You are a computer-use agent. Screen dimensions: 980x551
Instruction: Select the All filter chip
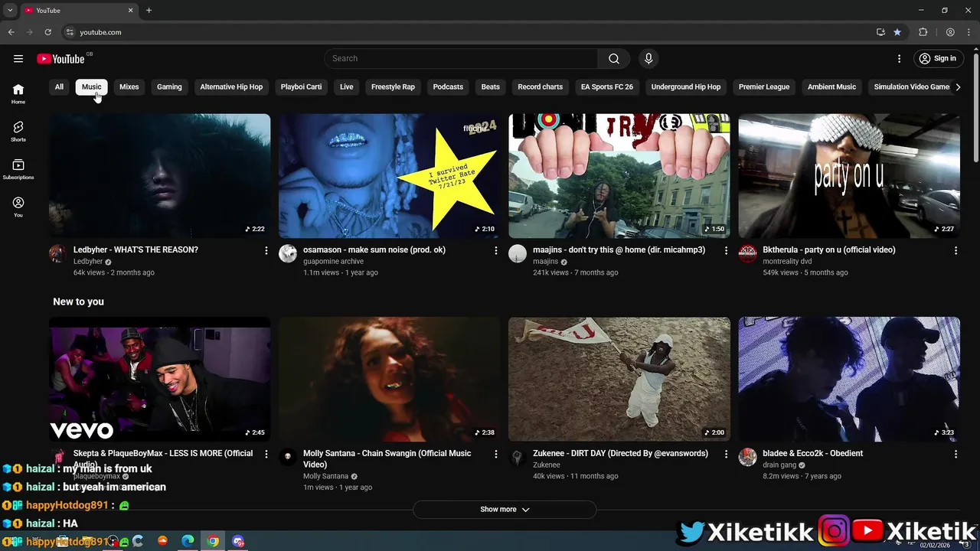[59, 87]
